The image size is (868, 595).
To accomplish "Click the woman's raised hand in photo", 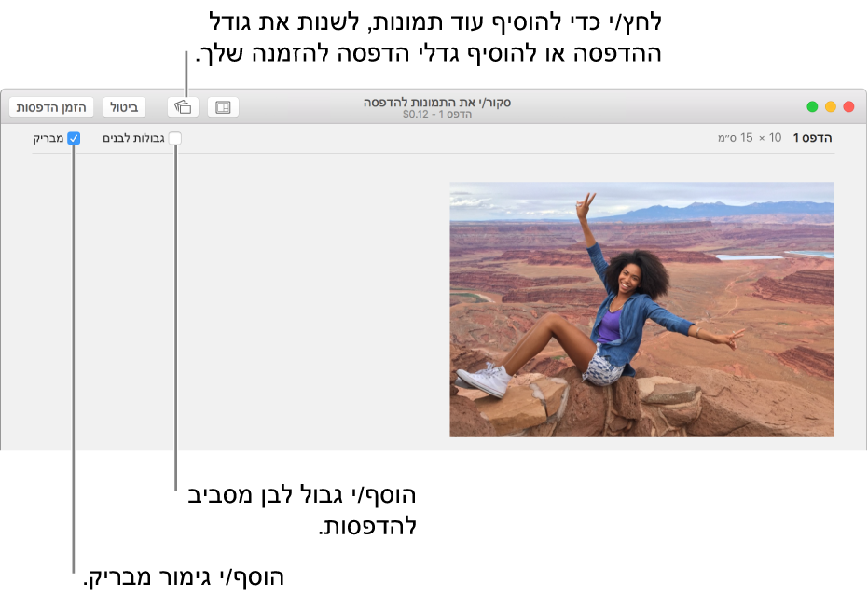I will coord(586,203).
